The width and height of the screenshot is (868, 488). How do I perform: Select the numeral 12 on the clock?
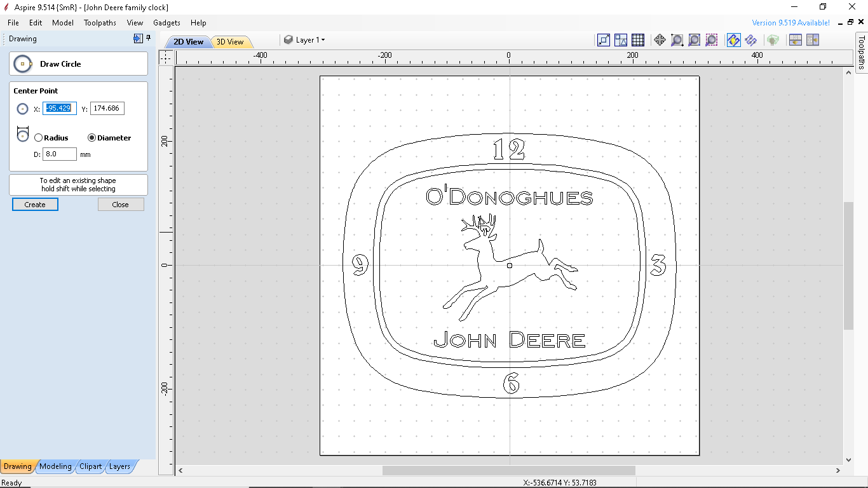pos(510,150)
